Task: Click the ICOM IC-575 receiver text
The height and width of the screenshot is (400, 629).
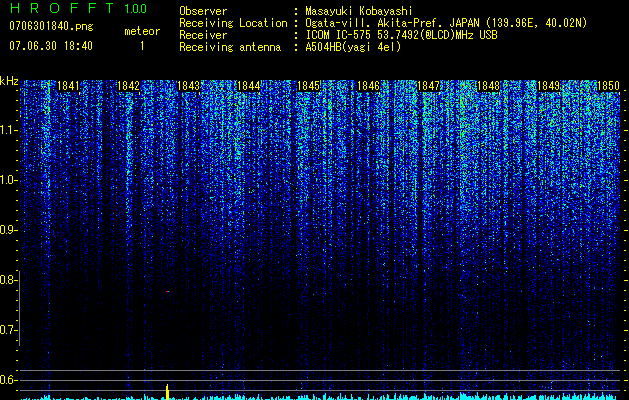Action: pos(401,35)
